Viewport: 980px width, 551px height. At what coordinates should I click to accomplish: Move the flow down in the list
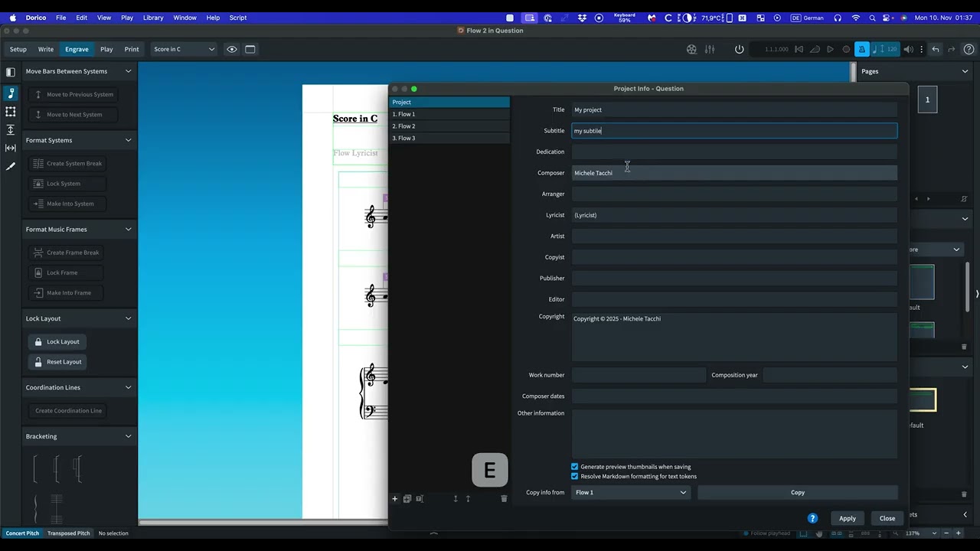[x=456, y=499]
